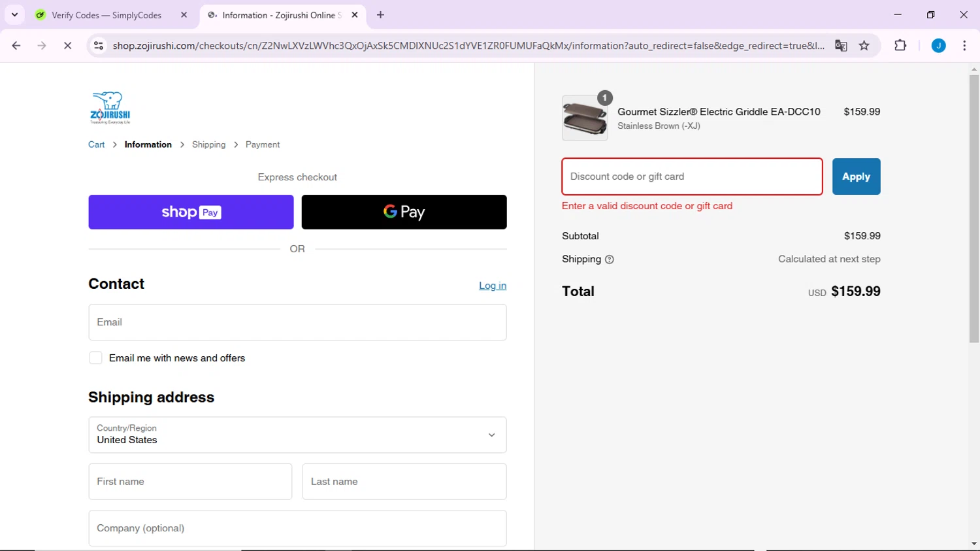The height and width of the screenshot is (551, 980).
Task: Focus the Company (optional) field
Action: (297, 528)
